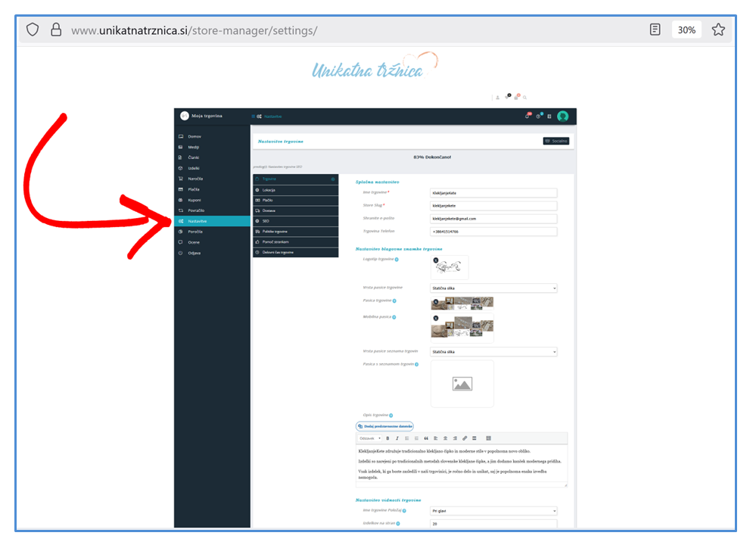Open notifications bell in store header
756x545 pixels.
pyautogui.click(x=527, y=116)
